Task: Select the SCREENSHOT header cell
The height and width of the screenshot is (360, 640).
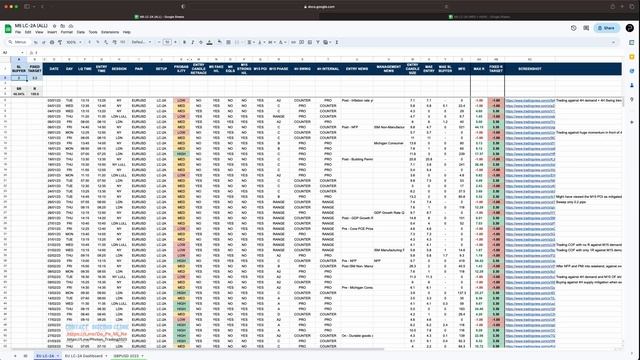Action: (530, 69)
